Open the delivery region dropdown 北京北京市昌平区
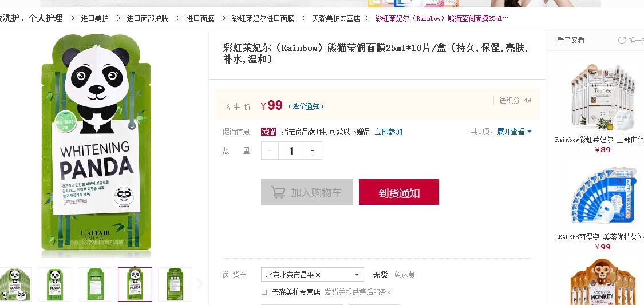644x305 pixels. [312, 275]
